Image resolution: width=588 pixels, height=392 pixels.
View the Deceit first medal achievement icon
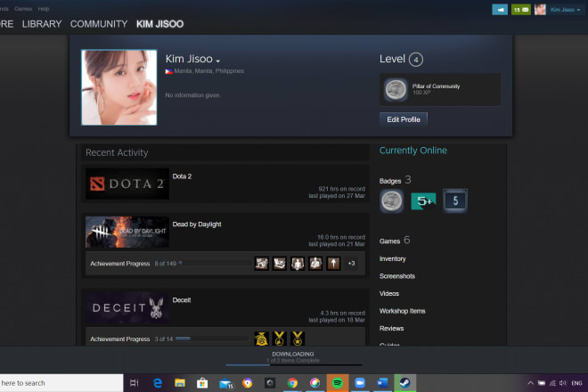tap(280, 339)
